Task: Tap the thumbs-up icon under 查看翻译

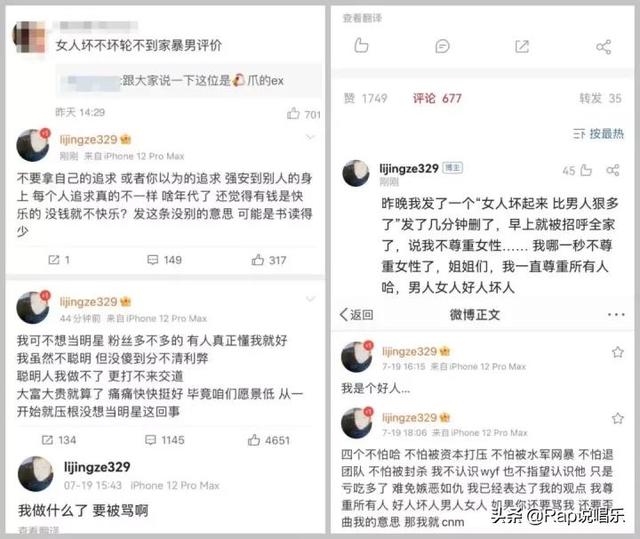Action: coord(361,46)
